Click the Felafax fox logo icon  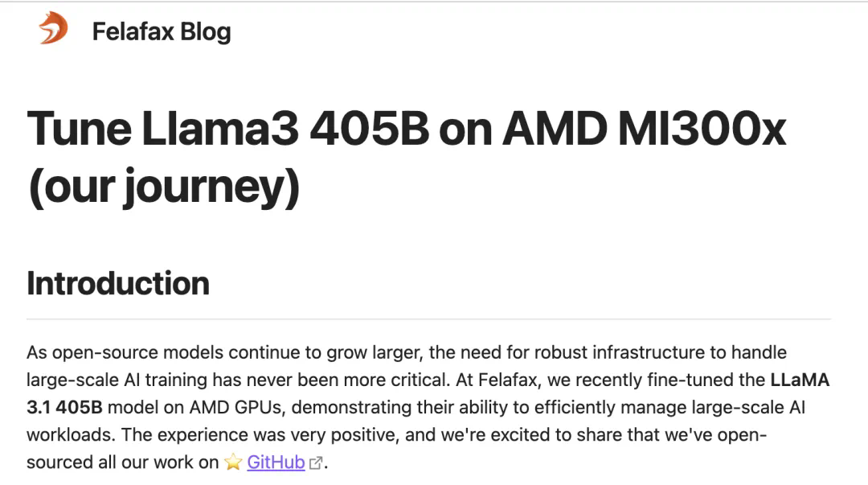point(53,29)
